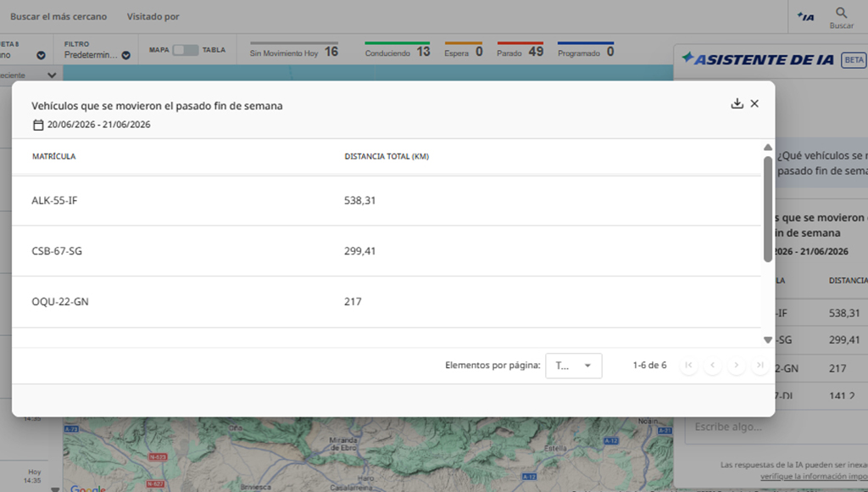
Task: Toggle the Mapa/Tabla view switch
Action: point(186,50)
